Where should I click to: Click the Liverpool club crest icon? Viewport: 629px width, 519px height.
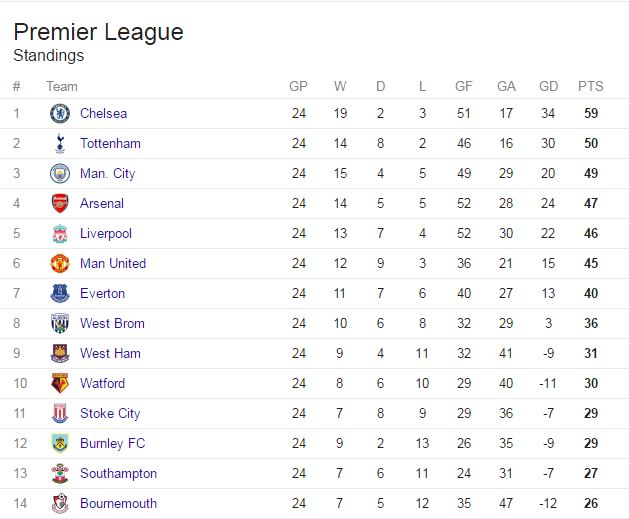60,233
